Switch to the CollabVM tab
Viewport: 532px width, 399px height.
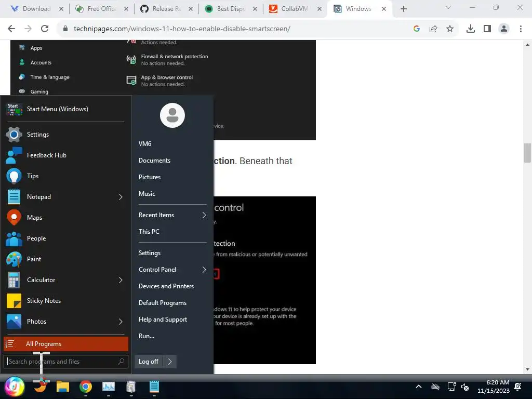(295, 9)
